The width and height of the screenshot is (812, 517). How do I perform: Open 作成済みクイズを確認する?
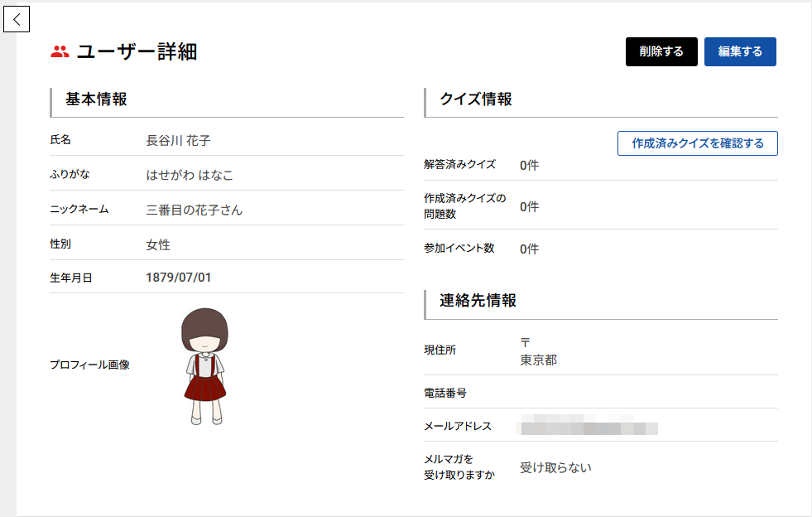697,143
